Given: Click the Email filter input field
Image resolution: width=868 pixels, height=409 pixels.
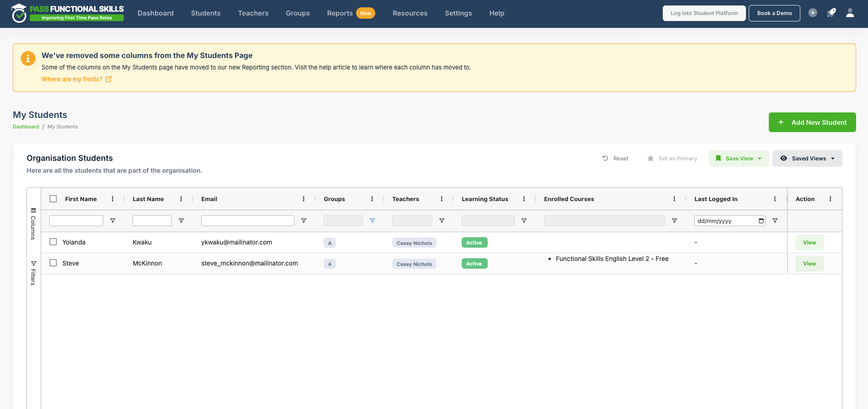Looking at the screenshot, I should point(247,221).
